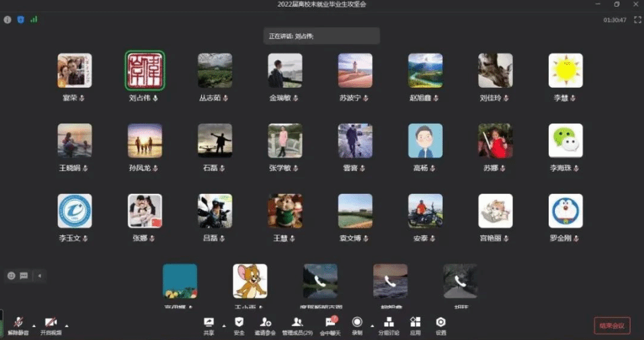Image resolution: width=644 pixels, height=340 pixels.
Task: Open the Security (安全) shield icon
Action: pos(239,322)
